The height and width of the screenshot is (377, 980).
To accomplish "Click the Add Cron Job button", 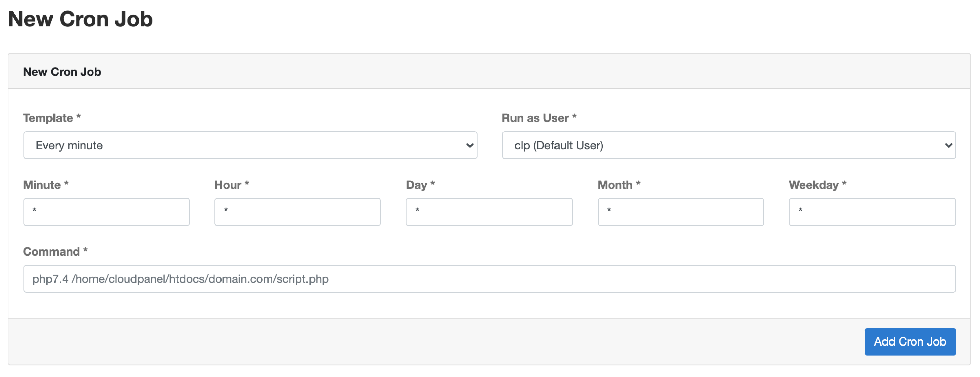I will pyautogui.click(x=910, y=342).
